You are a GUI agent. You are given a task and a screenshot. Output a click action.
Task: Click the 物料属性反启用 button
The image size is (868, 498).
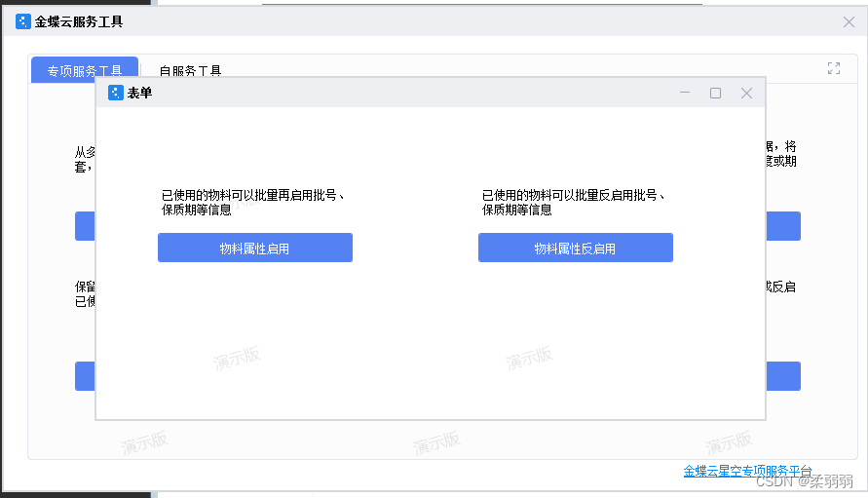point(576,248)
